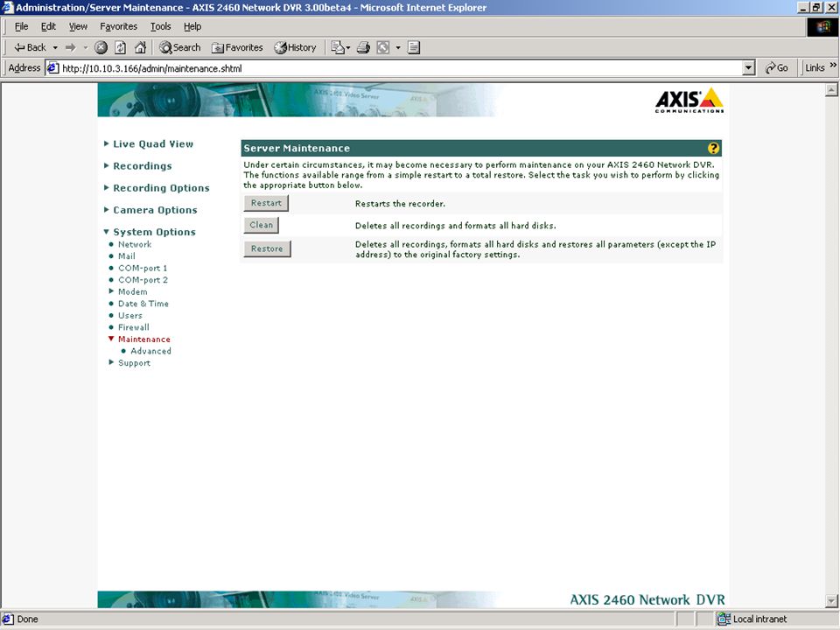The width and height of the screenshot is (840, 630).
Task: Expand the Links chevron
Action: (x=833, y=66)
